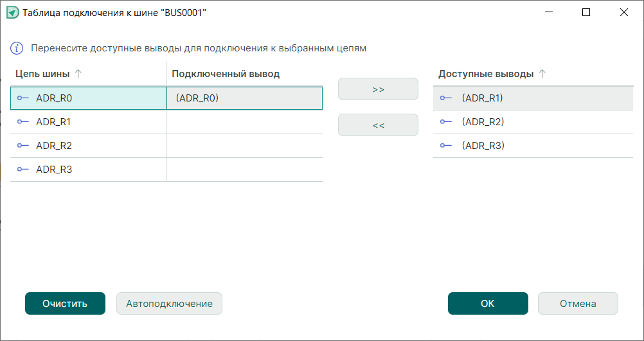Viewport: 644px width, 341px height.
Task: Close the bus connection table window
Action: (623, 12)
